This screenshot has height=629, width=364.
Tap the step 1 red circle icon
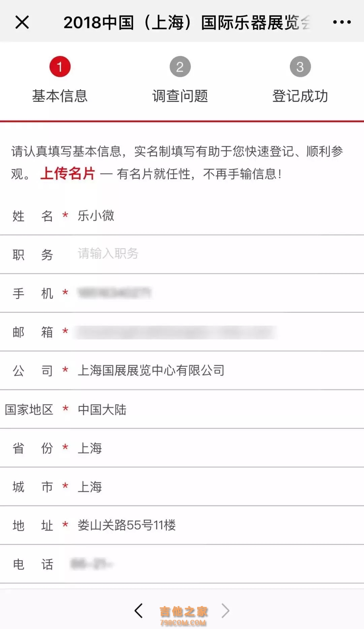tap(60, 67)
